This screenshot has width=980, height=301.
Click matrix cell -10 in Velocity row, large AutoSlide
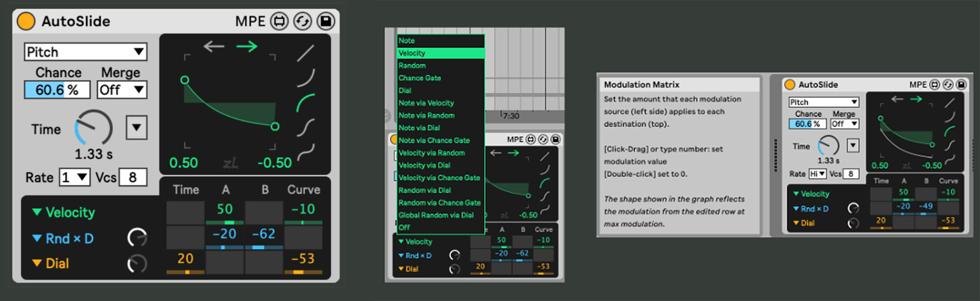tap(303, 212)
